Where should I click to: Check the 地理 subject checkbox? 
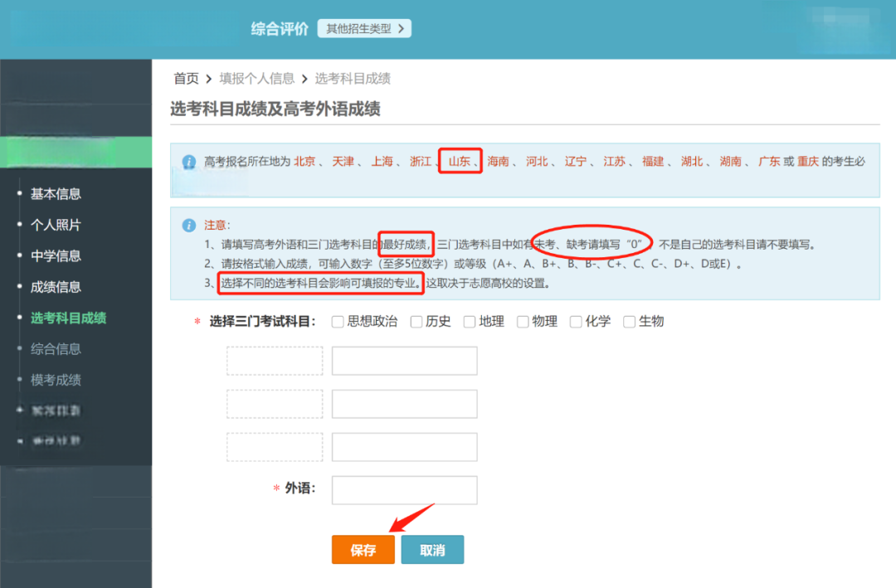[470, 322]
